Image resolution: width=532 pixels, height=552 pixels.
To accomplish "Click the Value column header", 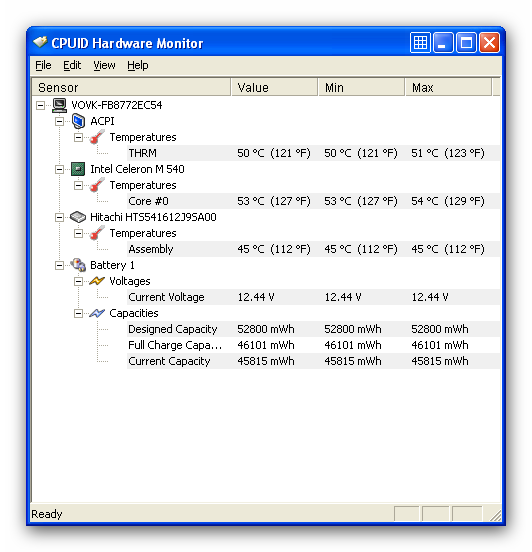I will pos(274,87).
